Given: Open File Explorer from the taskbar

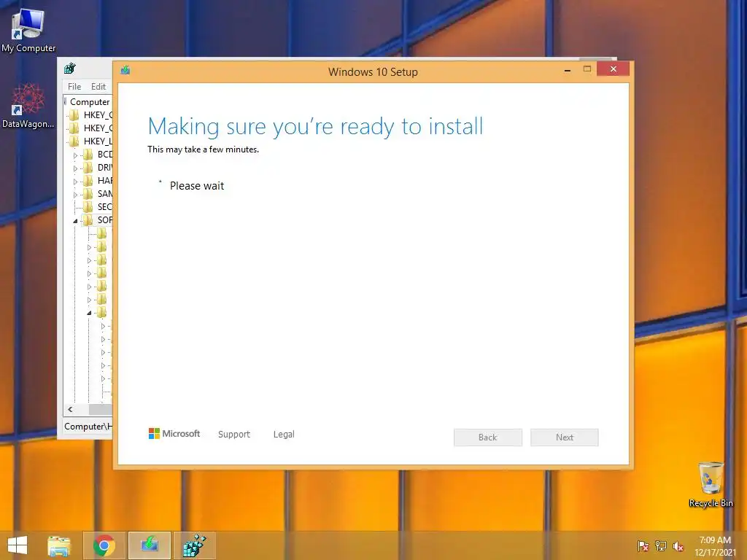Looking at the screenshot, I should (x=59, y=545).
